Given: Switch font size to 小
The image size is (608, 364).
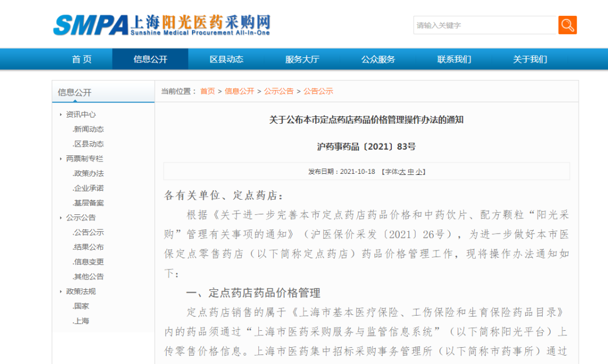Looking at the screenshot, I should pos(419,171).
